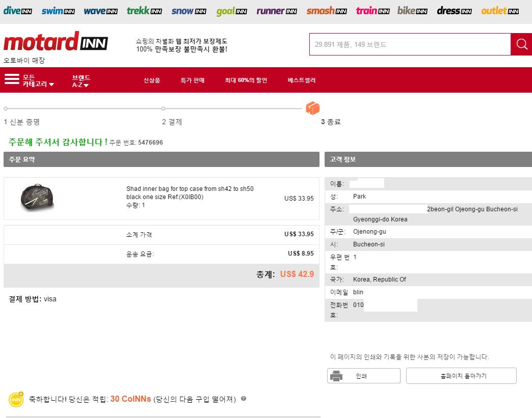This screenshot has width=532, height=418.
Task: Open the bikeINN store logo
Action: point(412,11)
